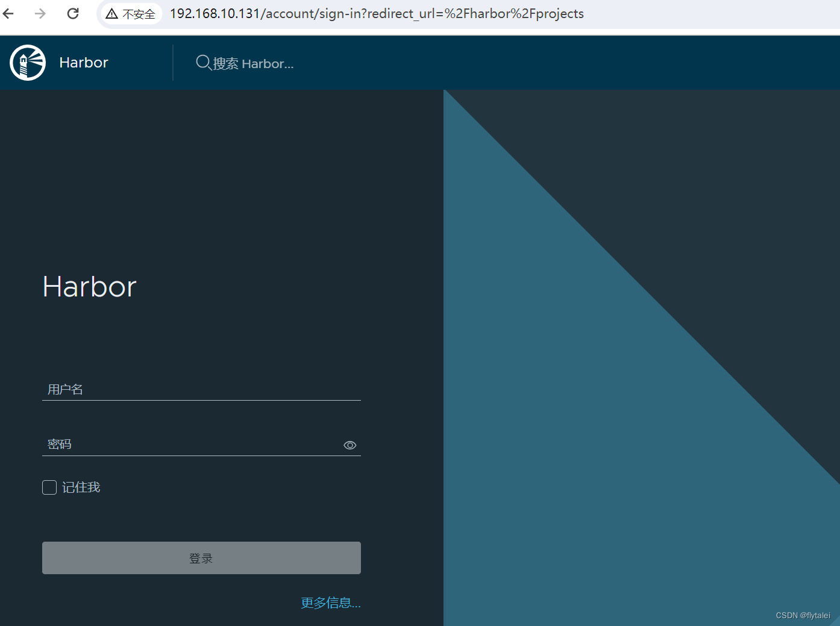Image resolution: width=840 pixels, height=626 pixels.
Task: Click the 记住我 label text
Action: [81, 487]
